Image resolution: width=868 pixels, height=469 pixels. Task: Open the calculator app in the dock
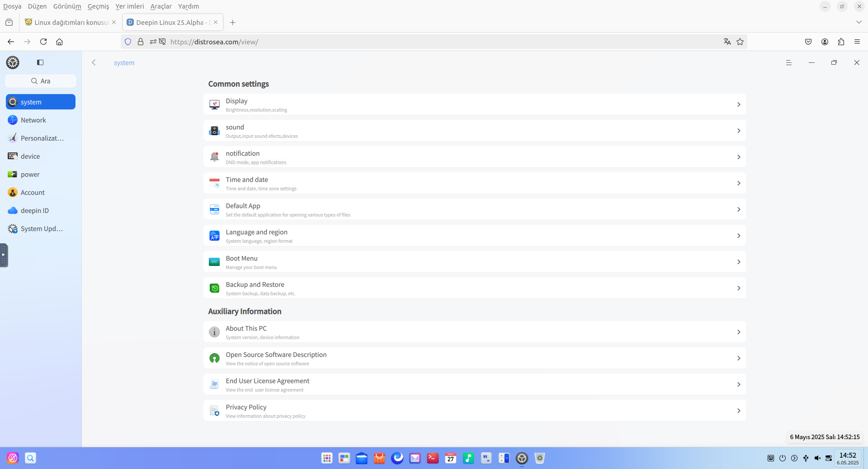(x=504, y=458)
